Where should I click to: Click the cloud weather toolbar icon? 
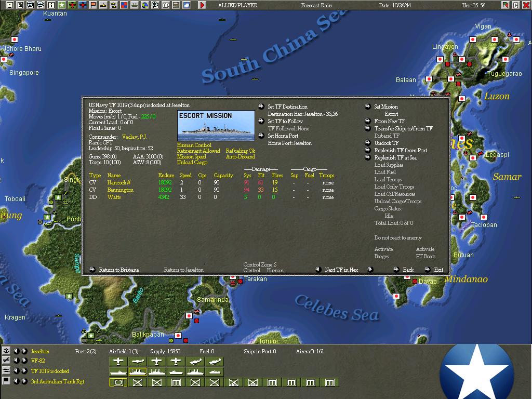click(x=187, y=5)
